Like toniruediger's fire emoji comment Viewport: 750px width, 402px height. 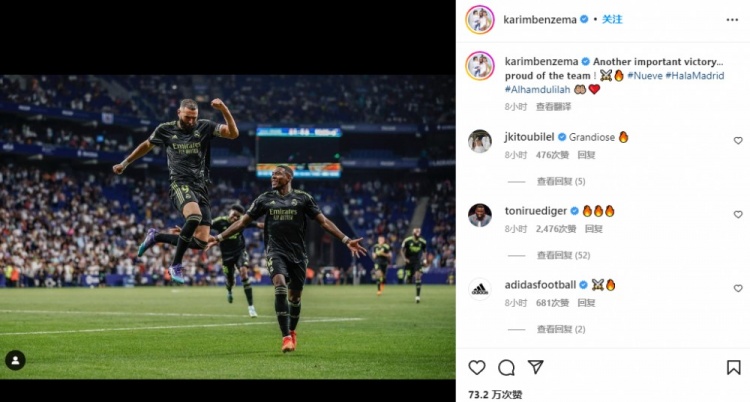click(738, 214)
